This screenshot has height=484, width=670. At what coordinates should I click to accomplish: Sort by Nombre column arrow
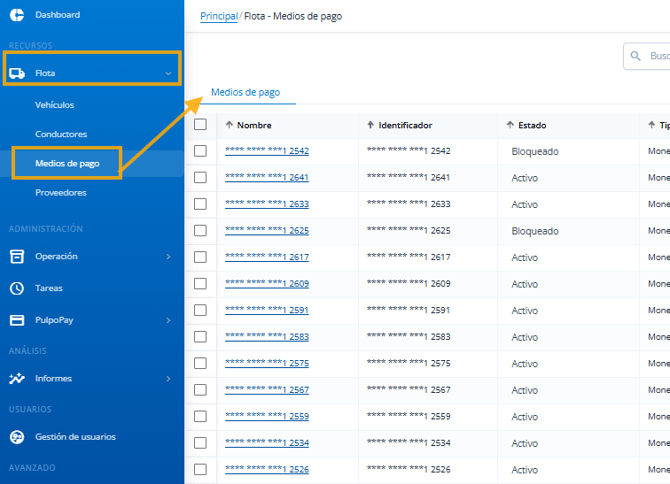point(229,125)
